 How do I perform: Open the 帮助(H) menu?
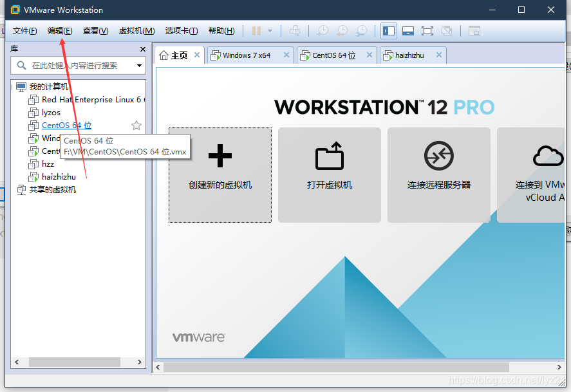coord(221,31)
